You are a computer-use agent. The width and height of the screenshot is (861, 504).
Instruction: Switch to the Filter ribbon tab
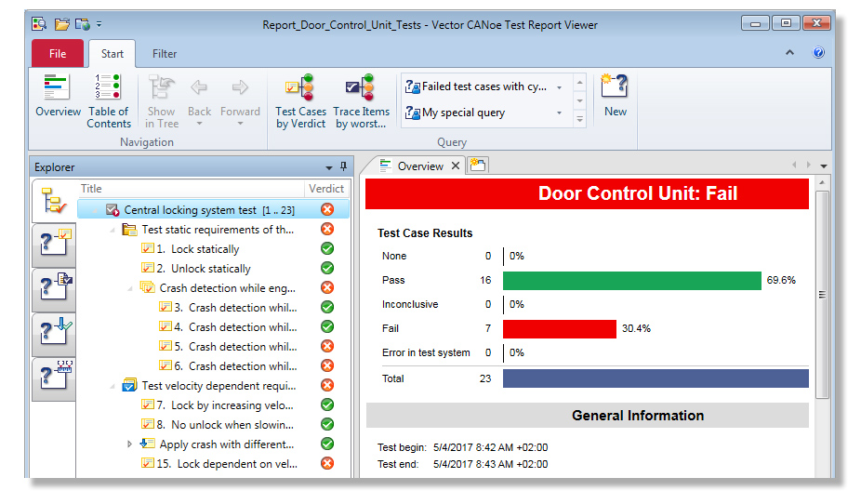(165, 54)
